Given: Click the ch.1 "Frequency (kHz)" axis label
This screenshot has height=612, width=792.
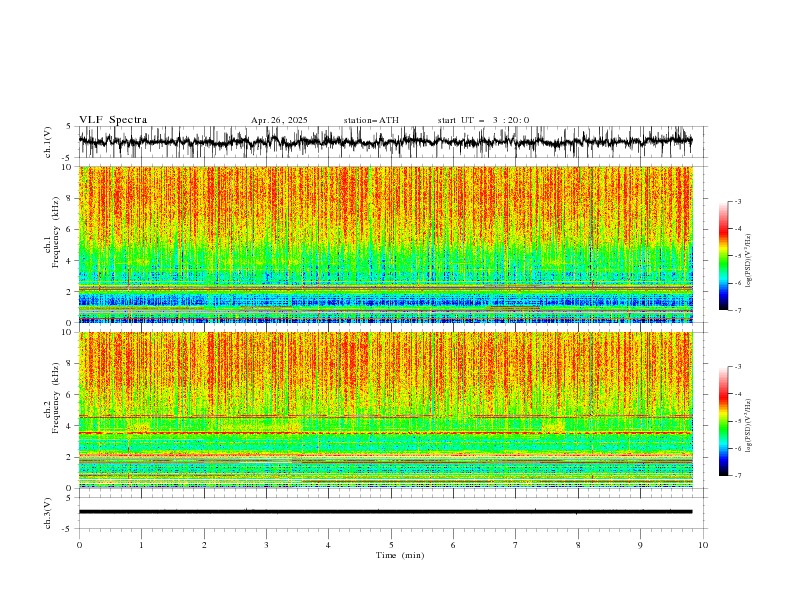Looking at the screenshot, I should (x=56, y=232).
